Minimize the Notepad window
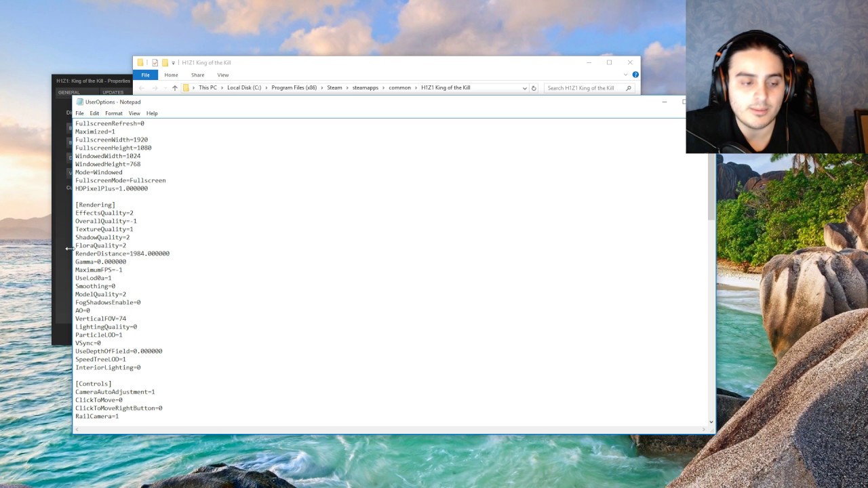This screenshot has height=488, width=868. pos(665,102)
